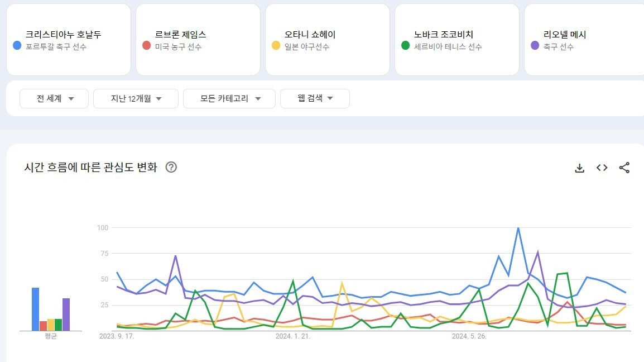644x362 pixels.
Task: Expand the 웹 검색 search type dropdown
Action: pos(315,98)
